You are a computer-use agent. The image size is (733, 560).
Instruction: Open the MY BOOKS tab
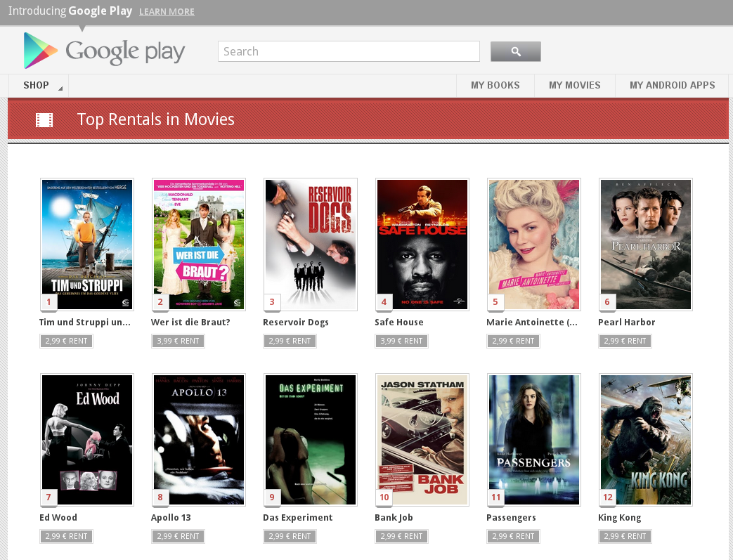(495, 86)
